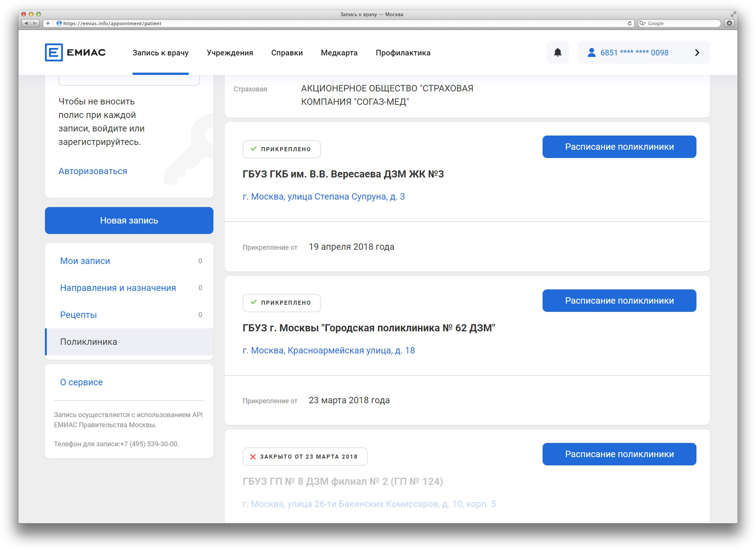Open the О сервисе link
Viewport: 756px width, 550px height.
click(x=81, y=382)
